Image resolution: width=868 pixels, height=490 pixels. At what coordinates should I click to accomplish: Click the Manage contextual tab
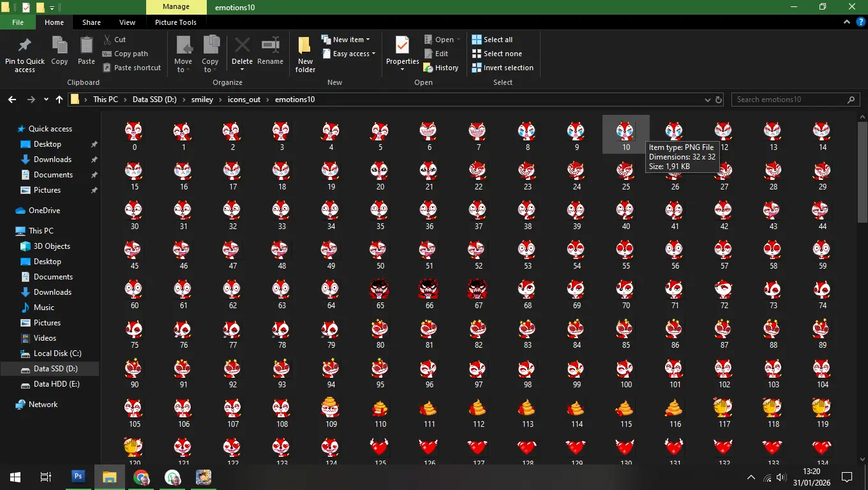(x=176, y=7)
